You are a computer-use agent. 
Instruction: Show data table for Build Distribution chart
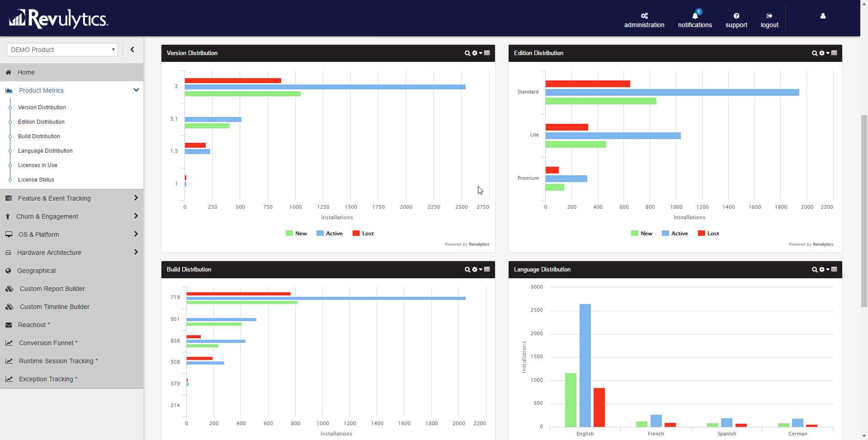coord(487,269)
